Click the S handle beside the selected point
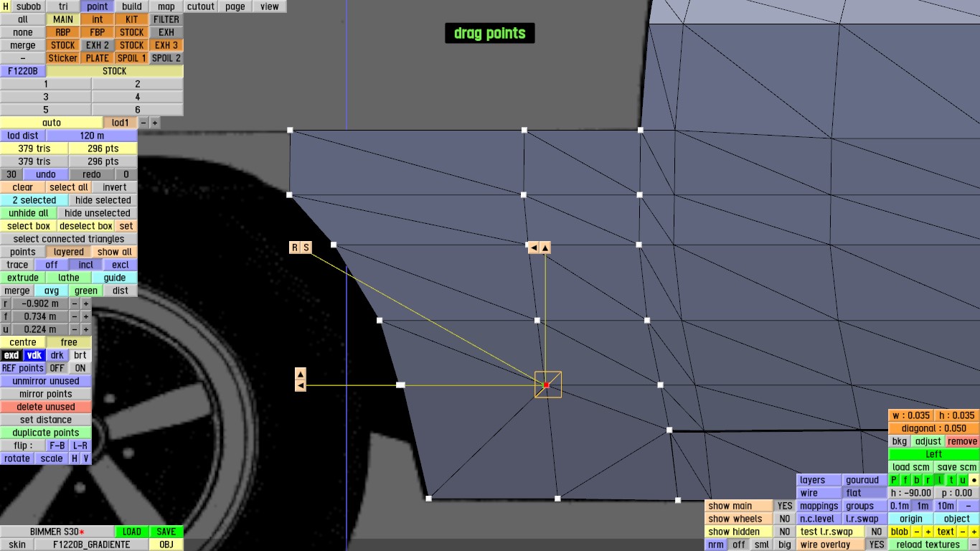This screenshot has height=551, width=980. (306, 248)
